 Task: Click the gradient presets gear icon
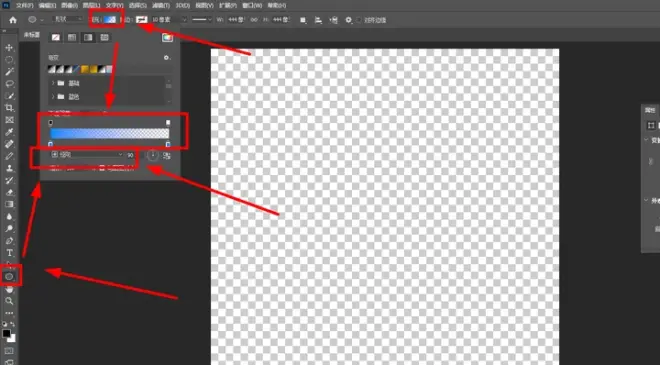[x=166, y=58]
